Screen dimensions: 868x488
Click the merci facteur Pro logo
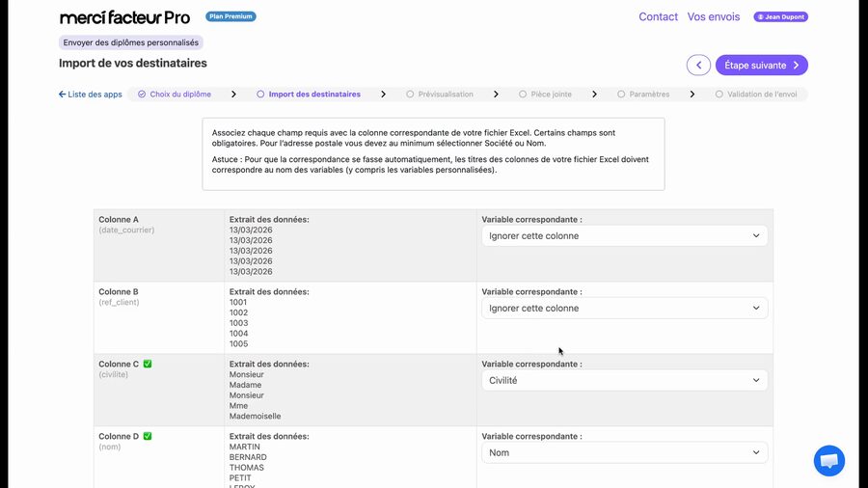pos(124,17)
